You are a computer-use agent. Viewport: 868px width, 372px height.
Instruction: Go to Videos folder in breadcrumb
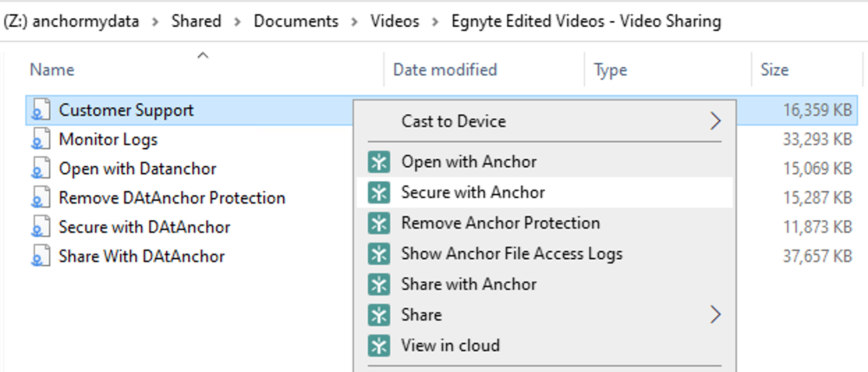[394, 22]
